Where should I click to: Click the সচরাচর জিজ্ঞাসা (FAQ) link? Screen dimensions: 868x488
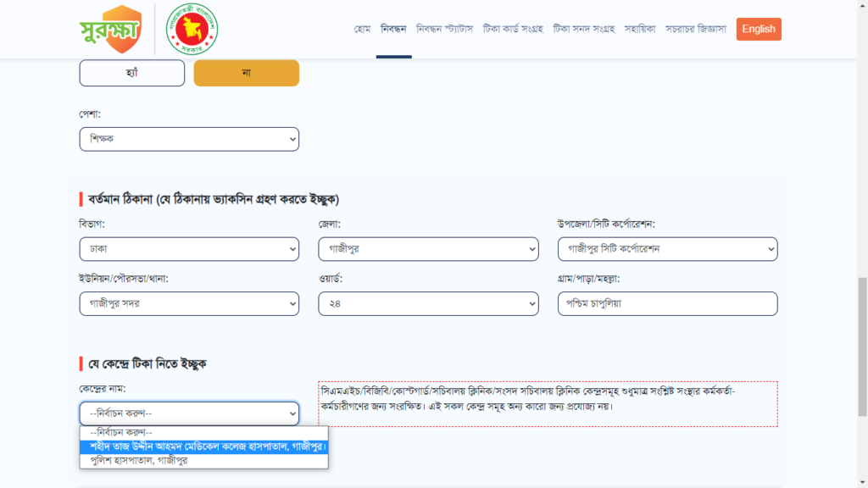(696, 29)
